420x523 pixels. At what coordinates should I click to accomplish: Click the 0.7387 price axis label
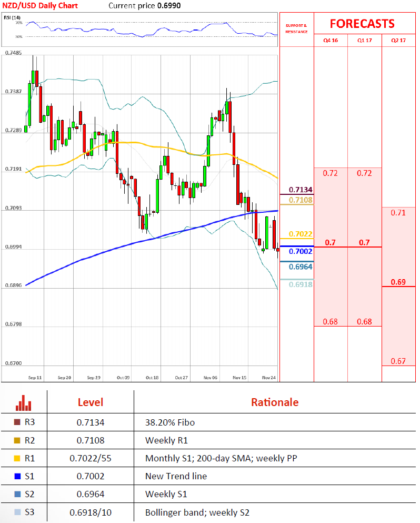click(13, 92)
